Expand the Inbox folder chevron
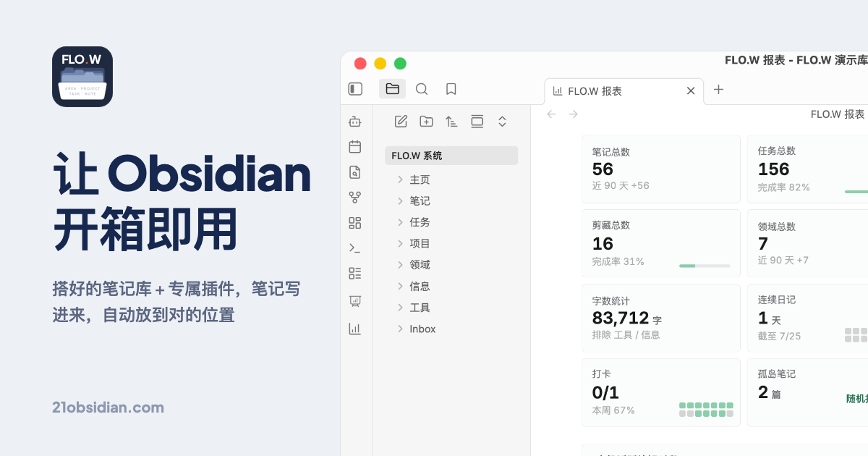 400,329
